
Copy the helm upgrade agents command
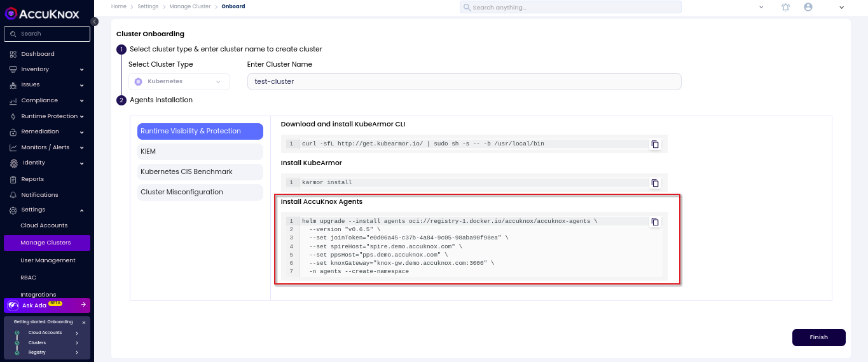655,222
